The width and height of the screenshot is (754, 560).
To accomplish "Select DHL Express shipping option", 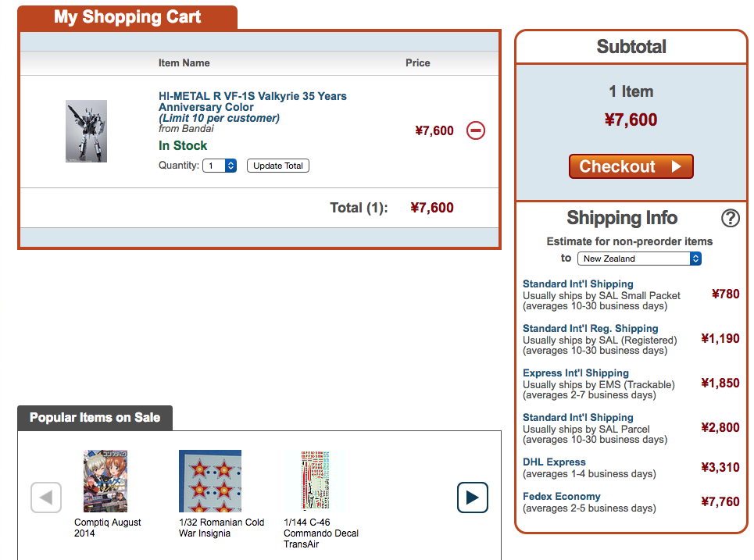I will point(554,462).
